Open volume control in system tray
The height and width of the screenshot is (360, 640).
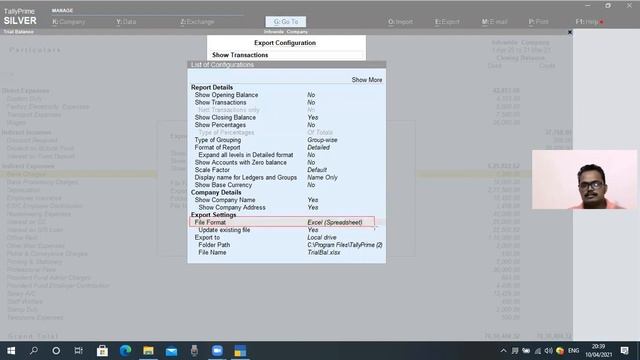coord(548,351)
